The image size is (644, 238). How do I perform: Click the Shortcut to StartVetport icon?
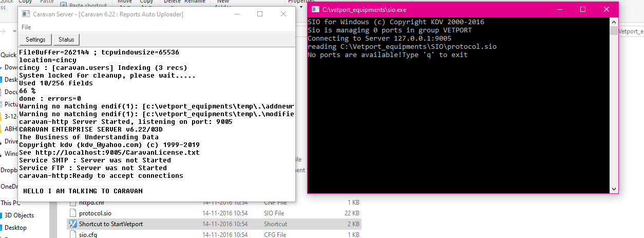point(72,224)
